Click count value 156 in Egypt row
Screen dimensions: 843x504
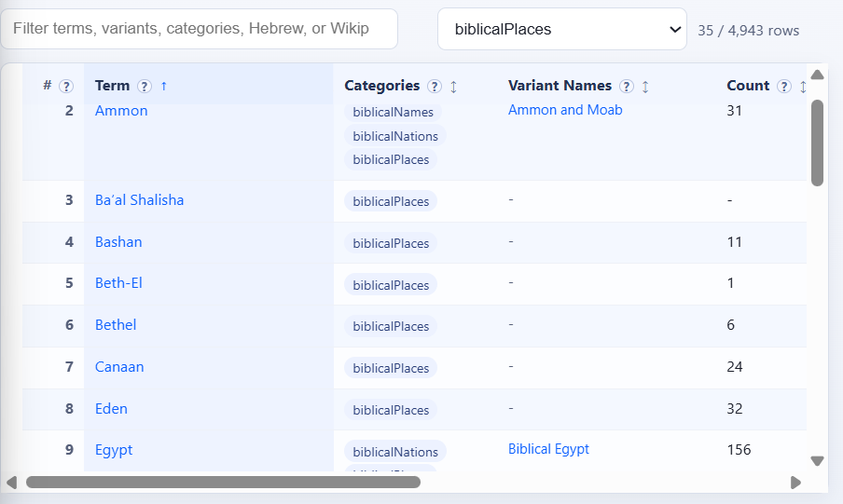click(739, 450)
